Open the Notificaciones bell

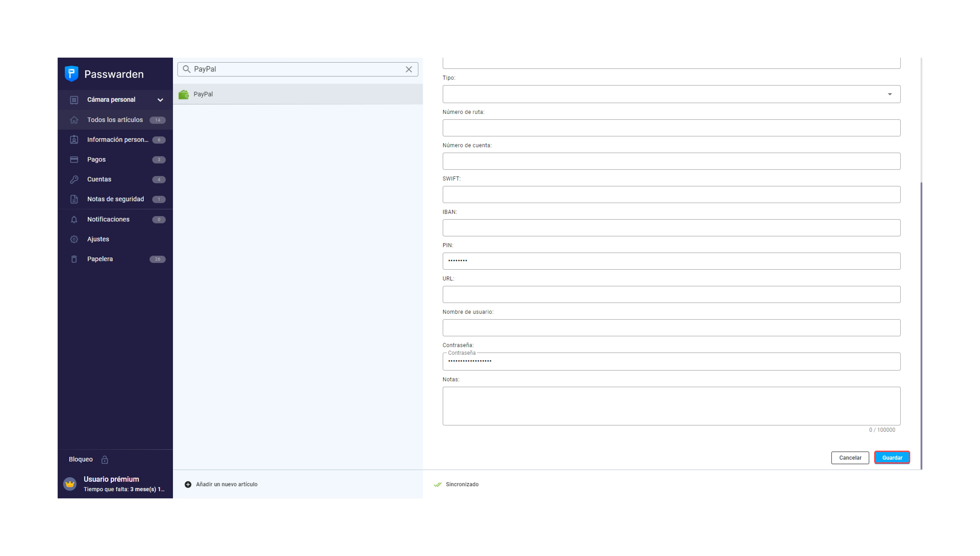coord(74,219)
